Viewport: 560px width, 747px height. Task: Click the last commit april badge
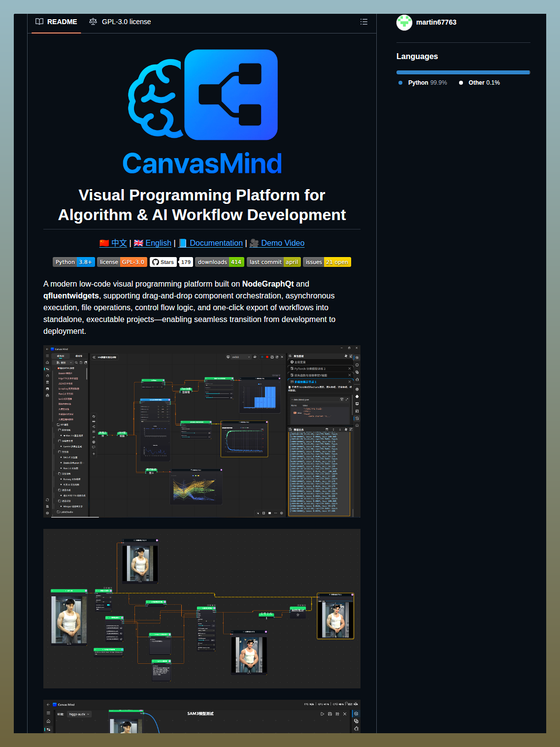(273, 262)
